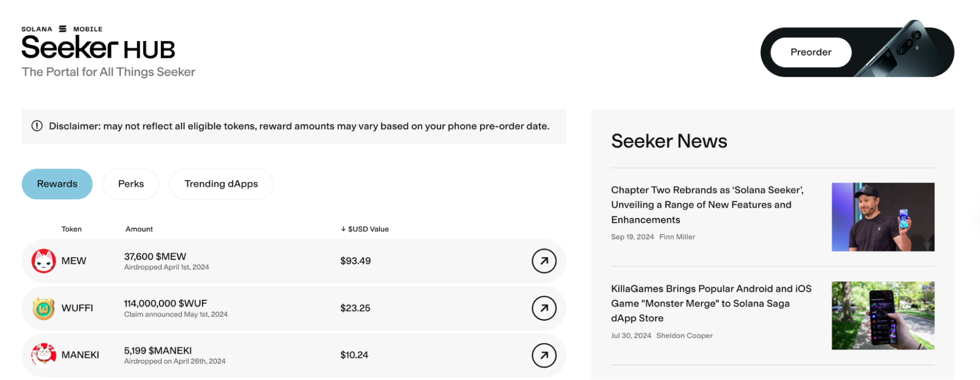Click the disclaimer info icon

click(x=37, y=126)
